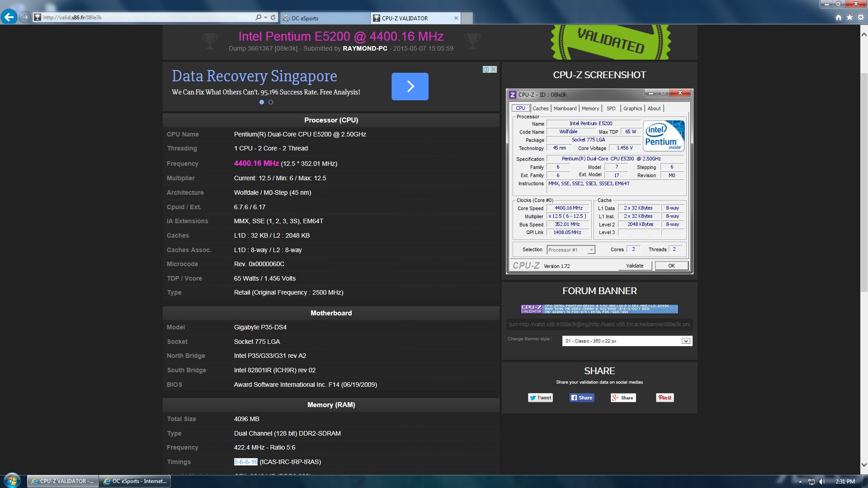
Task: Select first ad carousel dot
Action: pos(262,102)
